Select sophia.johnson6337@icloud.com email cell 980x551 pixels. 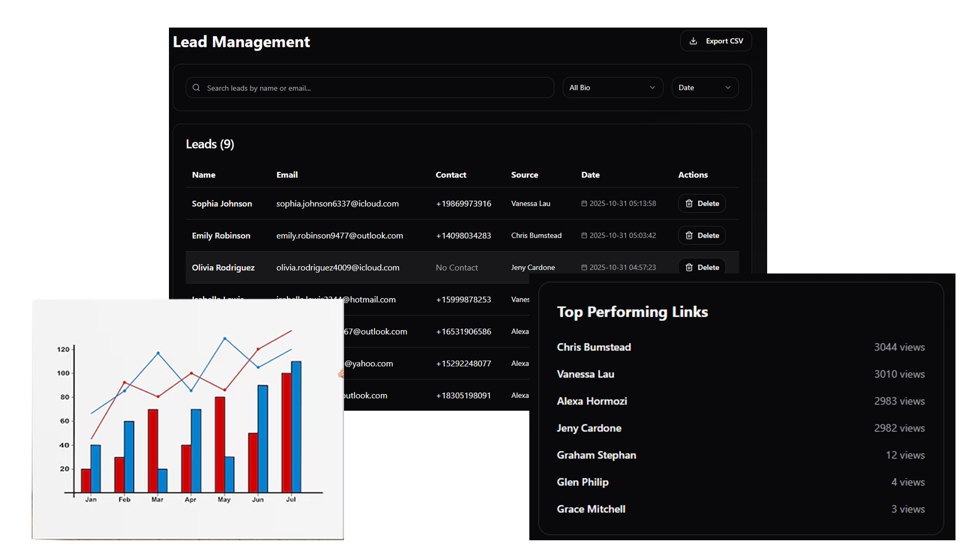[337, 204]
